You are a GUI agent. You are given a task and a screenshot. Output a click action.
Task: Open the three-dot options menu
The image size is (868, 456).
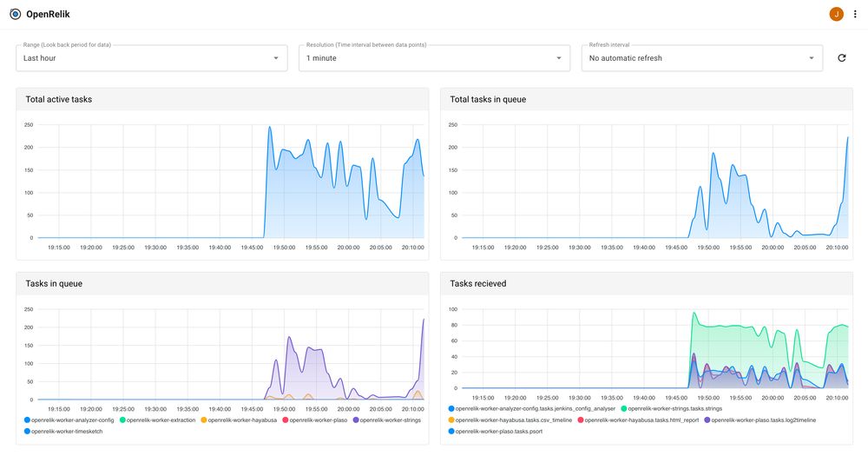(x=855, y=15)
